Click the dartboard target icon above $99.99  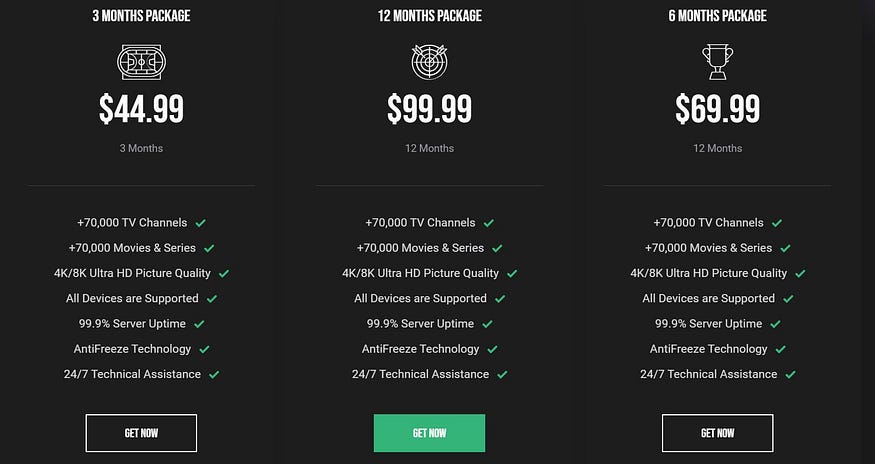click(x=429, y=62)
